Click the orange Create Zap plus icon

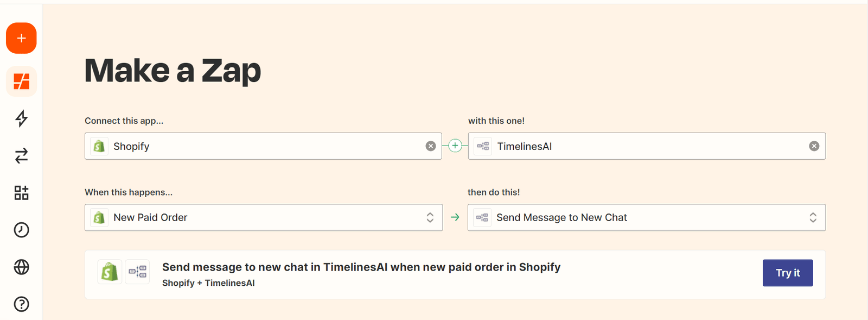pyautogui.click(x=21, y=38)
